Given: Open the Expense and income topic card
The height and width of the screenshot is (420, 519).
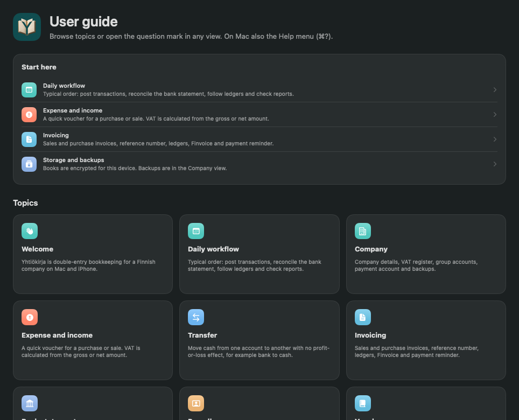Looking at the screenshot, I should pyautogui.click(x=93, y=340).
